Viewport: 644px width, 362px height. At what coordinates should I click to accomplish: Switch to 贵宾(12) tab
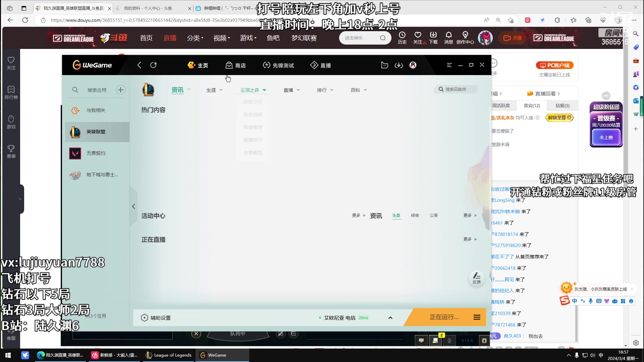532,106
